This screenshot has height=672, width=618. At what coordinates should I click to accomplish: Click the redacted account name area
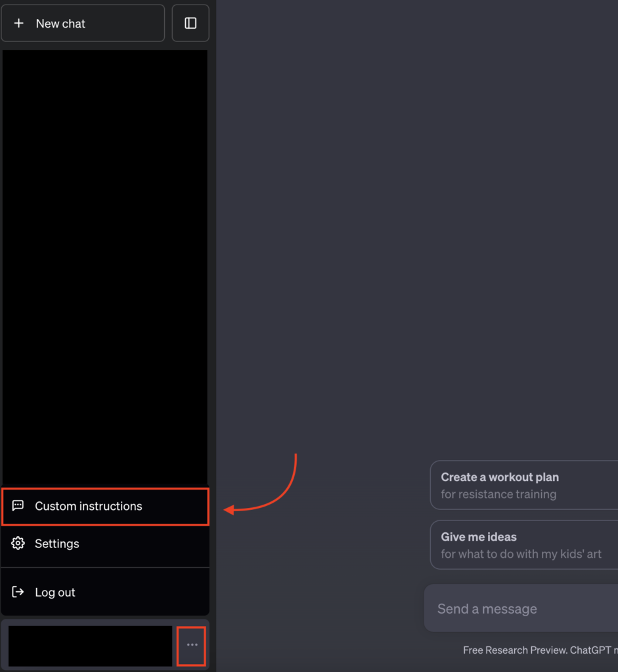(90, 646)
